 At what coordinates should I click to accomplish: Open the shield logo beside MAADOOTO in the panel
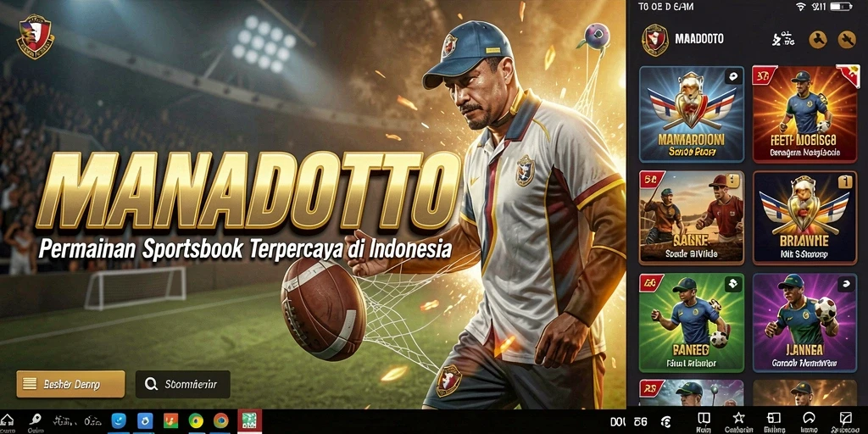coord(655,40)
